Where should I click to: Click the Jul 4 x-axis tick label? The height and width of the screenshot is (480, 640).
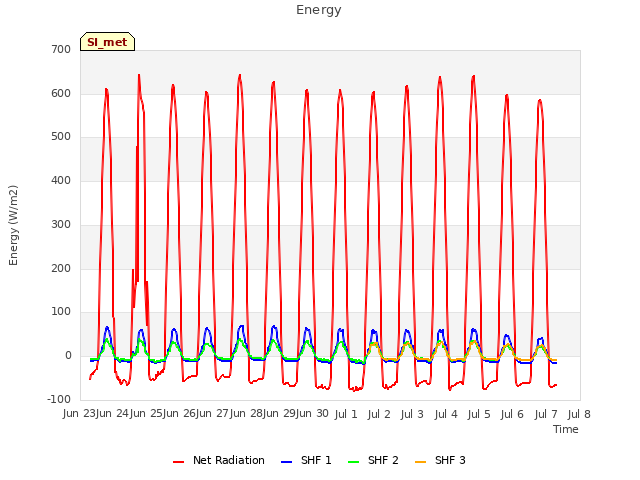pos(446,414)
